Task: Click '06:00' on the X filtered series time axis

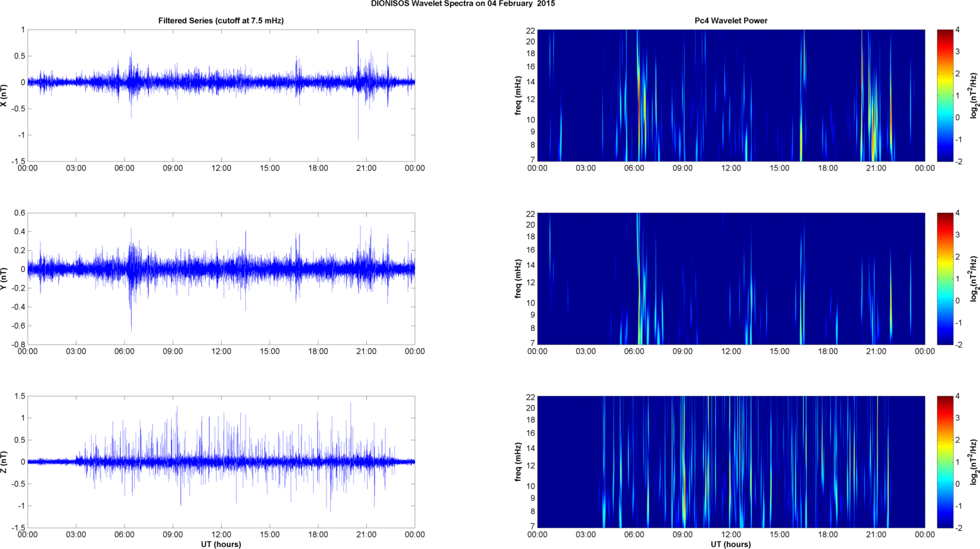Action: (x=125, y=168)
